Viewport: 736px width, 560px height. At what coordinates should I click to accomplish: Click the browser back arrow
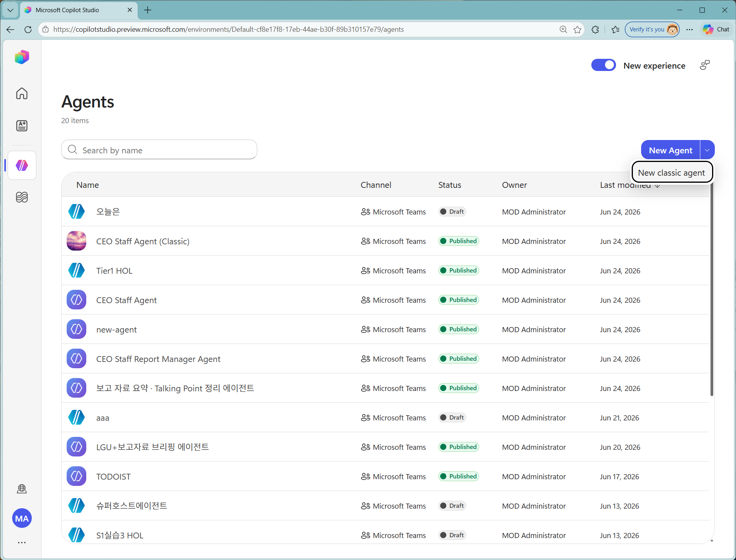(10, 29)
